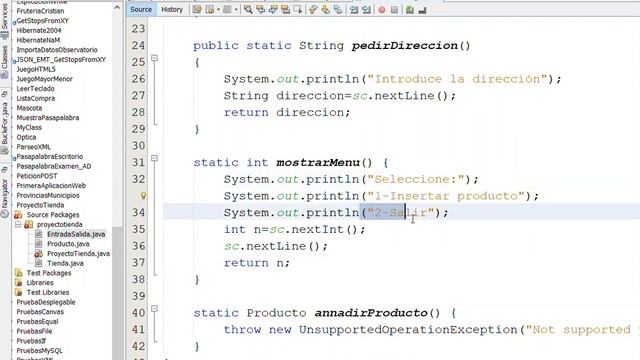This screenshot has height=360, width=640.
Task: Select the Hibernate2004 project
Action: pyautogui.click(x=38, y=30)
